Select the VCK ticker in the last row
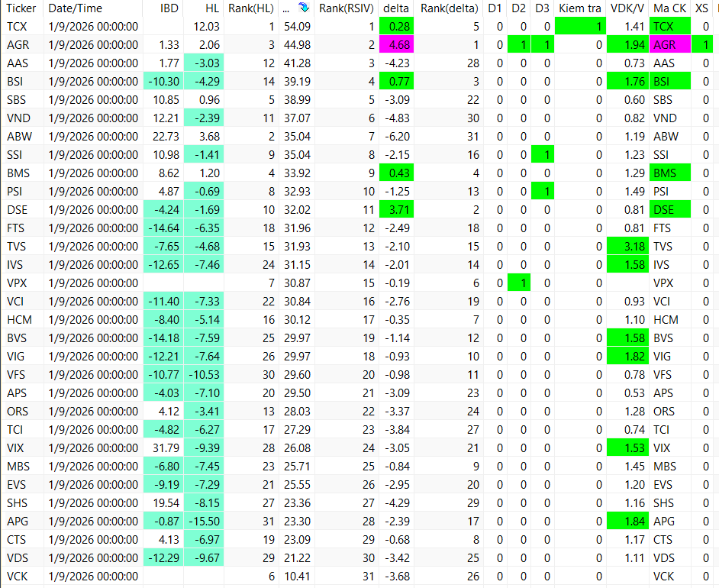The image size is (719, 588). pos(17,577)
